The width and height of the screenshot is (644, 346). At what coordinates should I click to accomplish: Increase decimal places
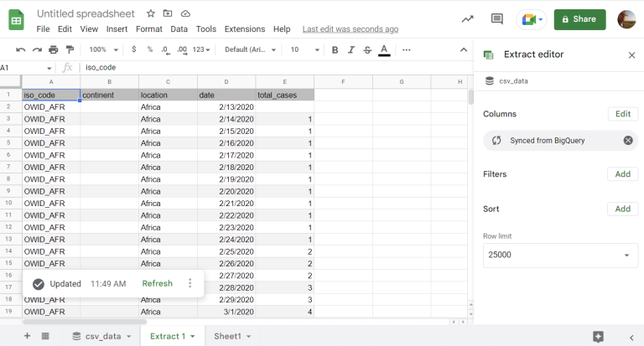pos(182,50)
